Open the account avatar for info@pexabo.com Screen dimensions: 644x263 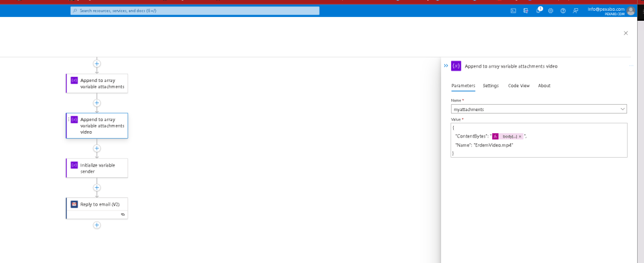630,11
